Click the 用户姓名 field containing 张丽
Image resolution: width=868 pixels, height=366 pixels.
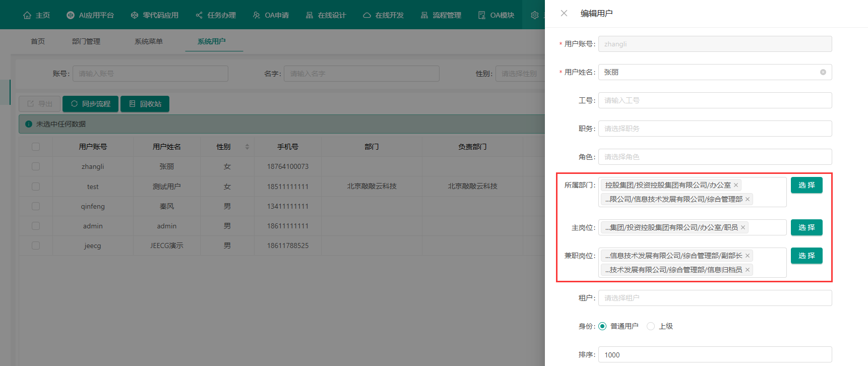pyautogui.click(x=715, y=72)
